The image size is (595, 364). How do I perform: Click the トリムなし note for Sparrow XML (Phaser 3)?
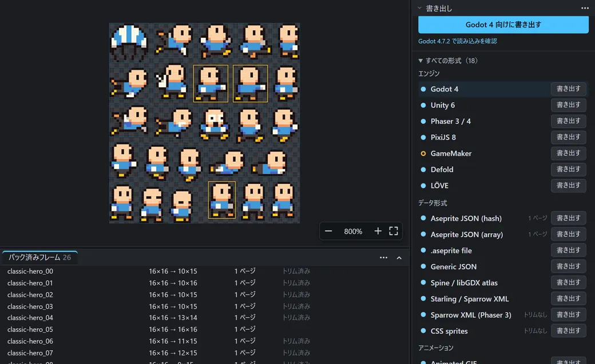[x=535, y=315]
